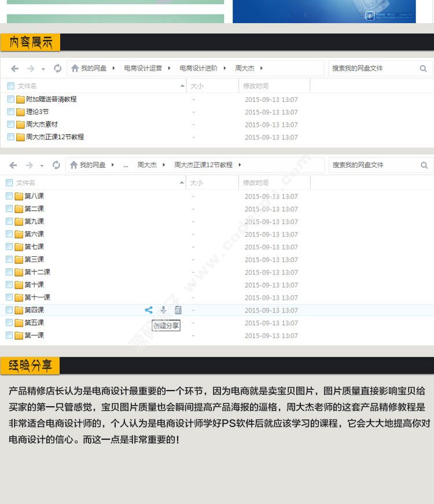Click the 经验分享 section header
434x504 pixels.
coord(30,366)
